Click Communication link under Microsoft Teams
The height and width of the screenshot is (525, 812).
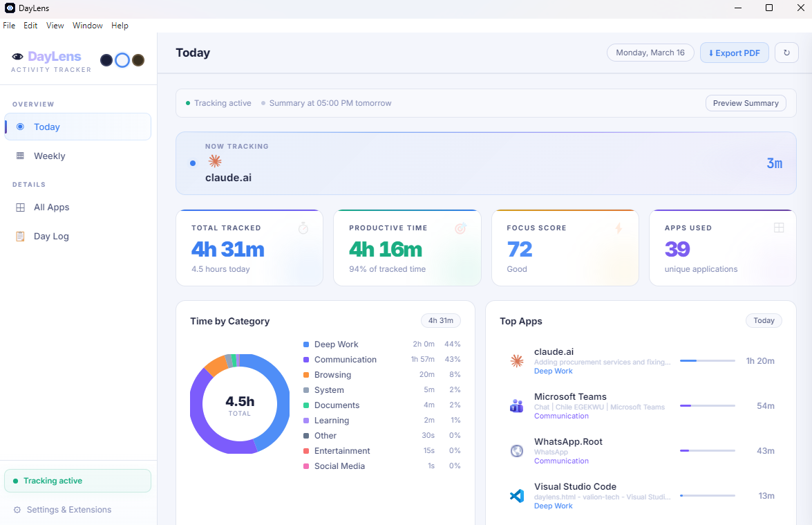(561, 416)
